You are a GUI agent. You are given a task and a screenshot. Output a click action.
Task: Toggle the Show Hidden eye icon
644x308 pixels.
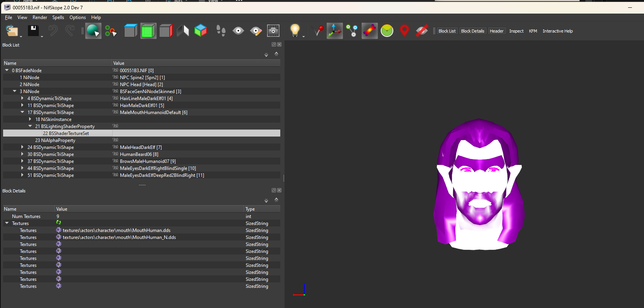point(238,31)
